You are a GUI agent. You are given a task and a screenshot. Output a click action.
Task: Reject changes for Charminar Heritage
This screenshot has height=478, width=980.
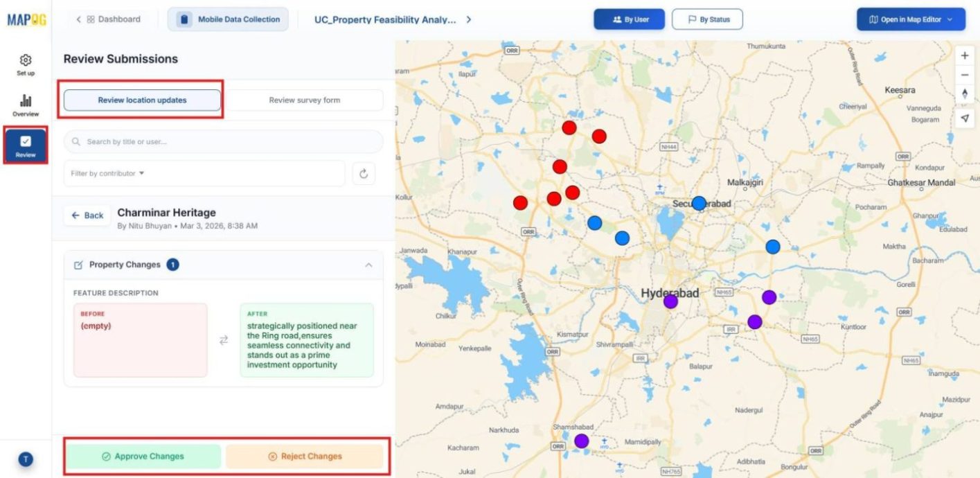click(305, 456)
